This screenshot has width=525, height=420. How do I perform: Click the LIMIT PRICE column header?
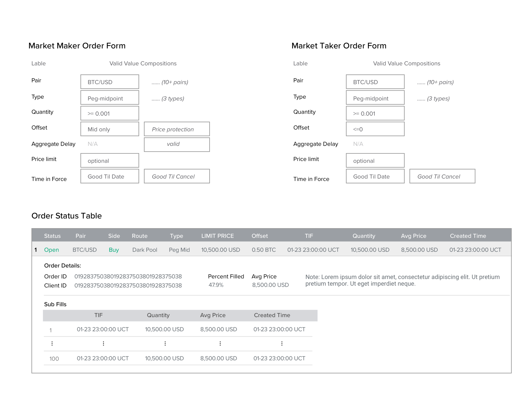click(x=217, y=236)
